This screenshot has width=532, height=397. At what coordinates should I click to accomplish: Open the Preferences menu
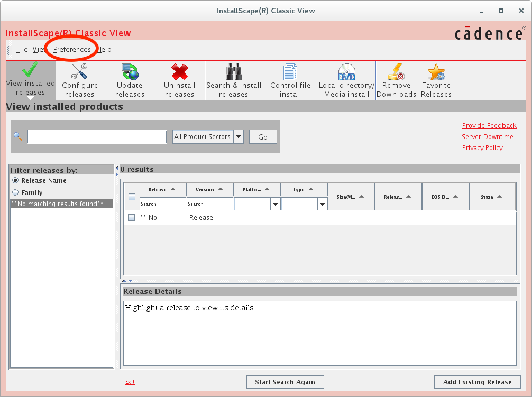[72, 50]
